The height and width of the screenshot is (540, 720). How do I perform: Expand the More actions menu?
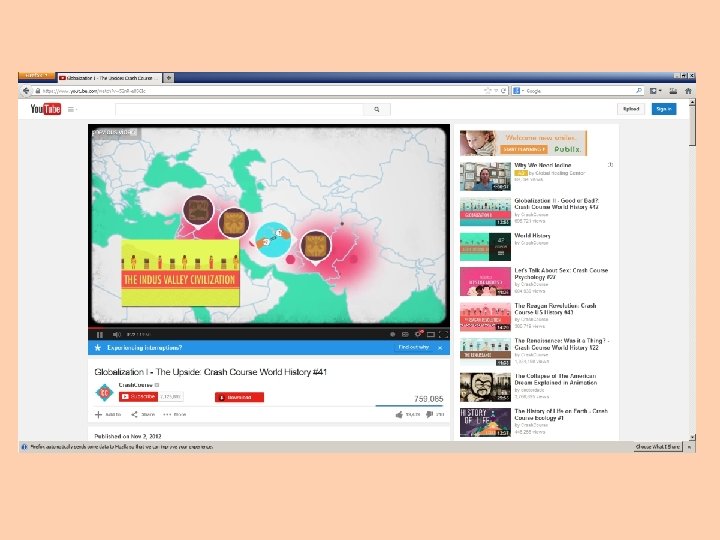point(174,415)
